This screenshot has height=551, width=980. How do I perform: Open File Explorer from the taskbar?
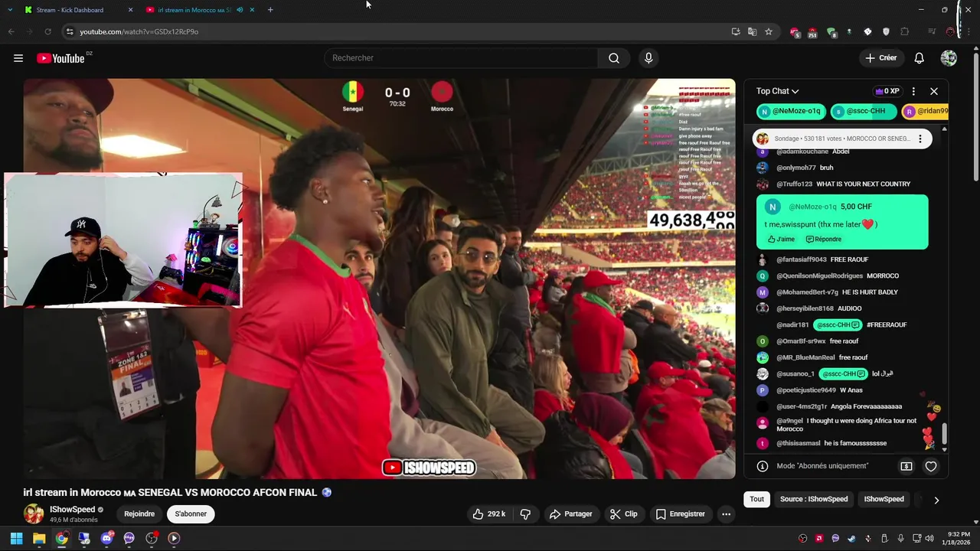[39, 538]
